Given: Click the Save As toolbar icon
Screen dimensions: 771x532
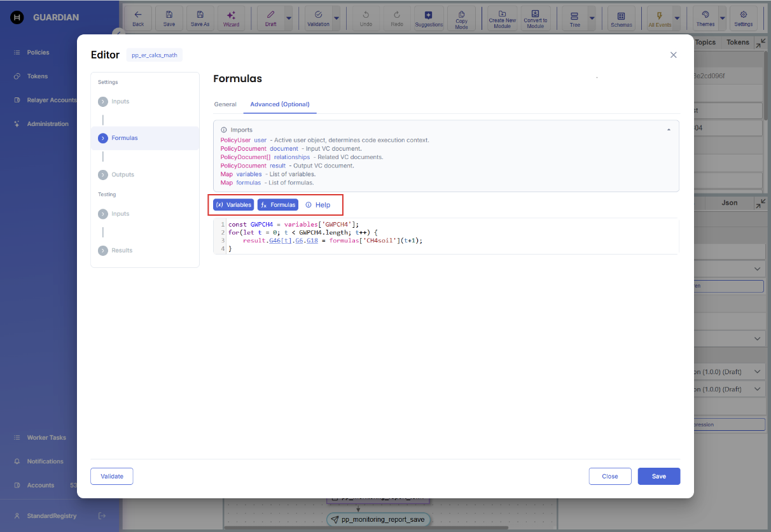Looking at the screenshot, I should tap(200, 18).
